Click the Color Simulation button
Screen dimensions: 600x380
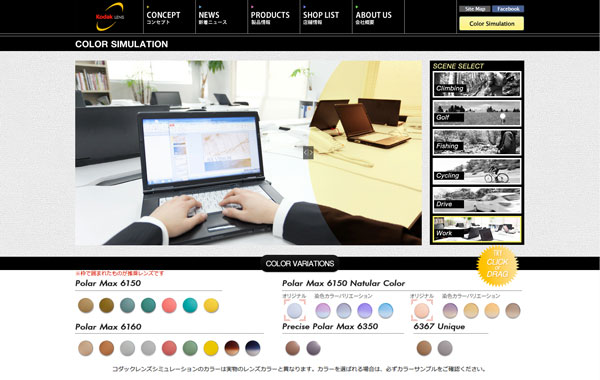click(491, 23)
